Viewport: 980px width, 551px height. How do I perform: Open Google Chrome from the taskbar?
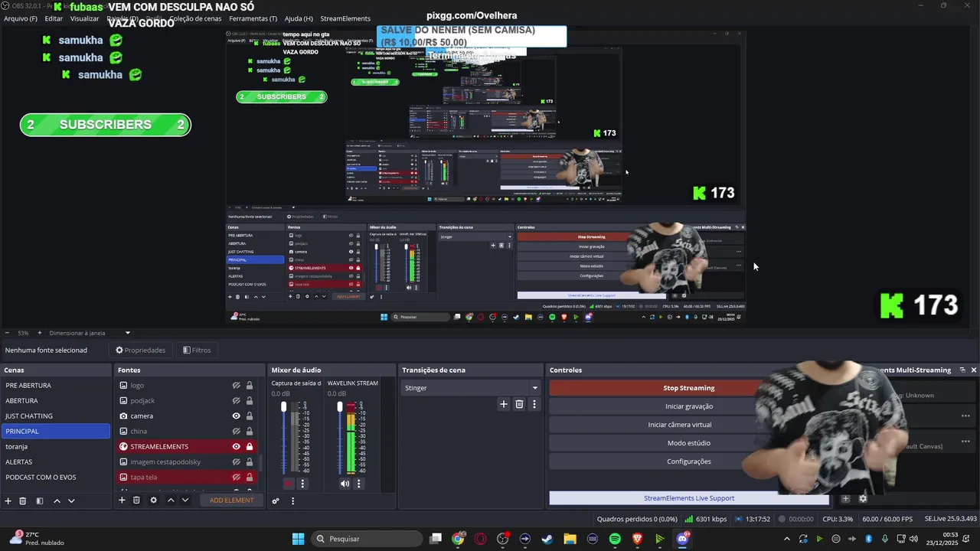[458, 539]
